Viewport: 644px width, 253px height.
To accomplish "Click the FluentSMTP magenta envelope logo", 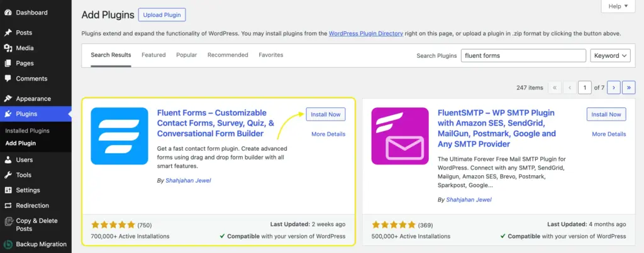I will point(400,136).
